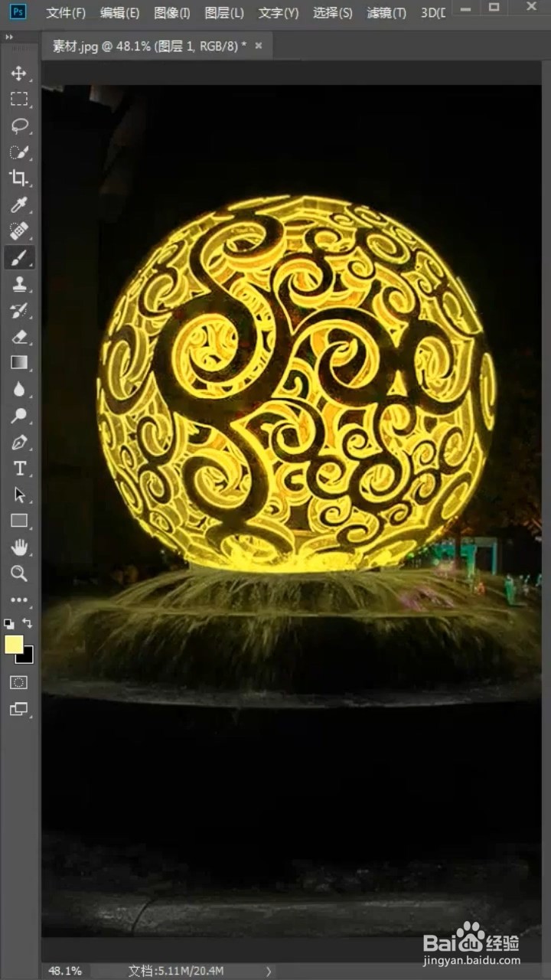This screenshot has width=551, height=980.
Task: Open the 编辑(E) menu
Action: [119, 13]
